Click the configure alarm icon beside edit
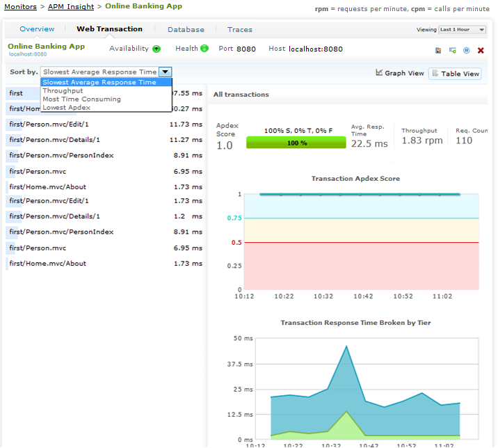498x448 pixels. [452, 50]
